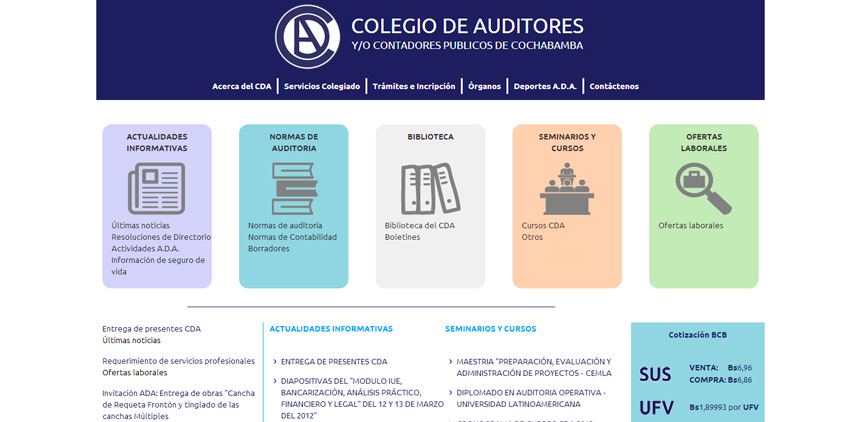The width and height of the screenshot is (857, 422).
Task: Open the Seminarios y Cursos card title
Action: coord(567,142)
